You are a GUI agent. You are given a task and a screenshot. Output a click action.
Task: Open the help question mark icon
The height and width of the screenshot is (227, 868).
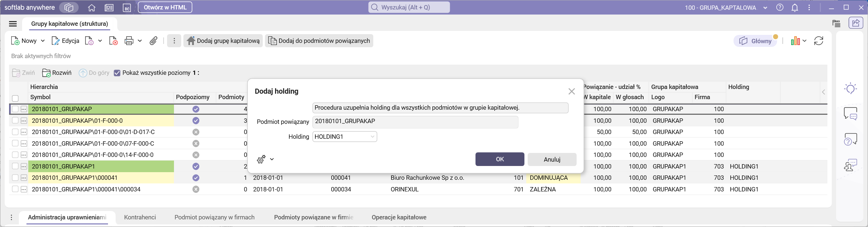point(780,8)
